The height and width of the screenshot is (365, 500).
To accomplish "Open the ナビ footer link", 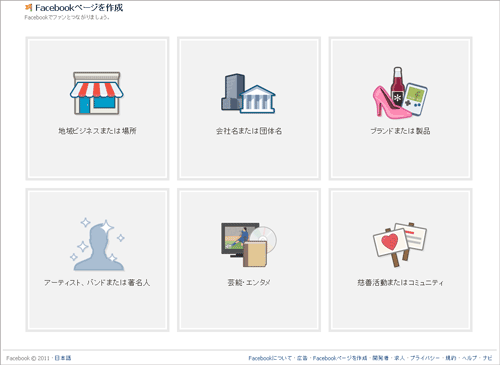I will [487, 358].
